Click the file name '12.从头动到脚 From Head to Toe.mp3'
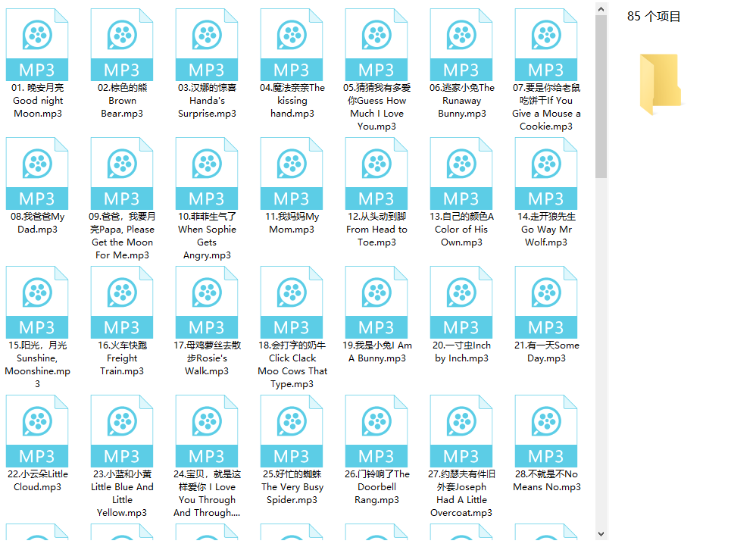Screen dimensions: 756x547 pos(376,230)
